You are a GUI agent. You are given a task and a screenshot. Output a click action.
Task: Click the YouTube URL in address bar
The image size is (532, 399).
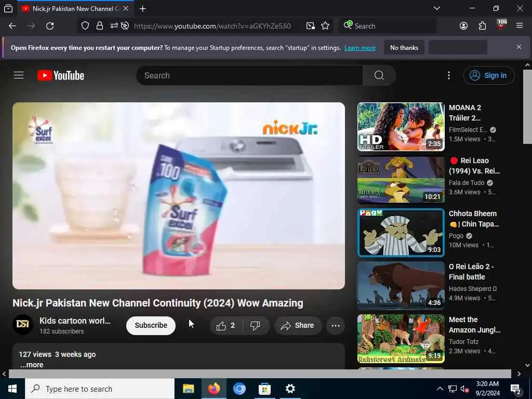point(212,26)
